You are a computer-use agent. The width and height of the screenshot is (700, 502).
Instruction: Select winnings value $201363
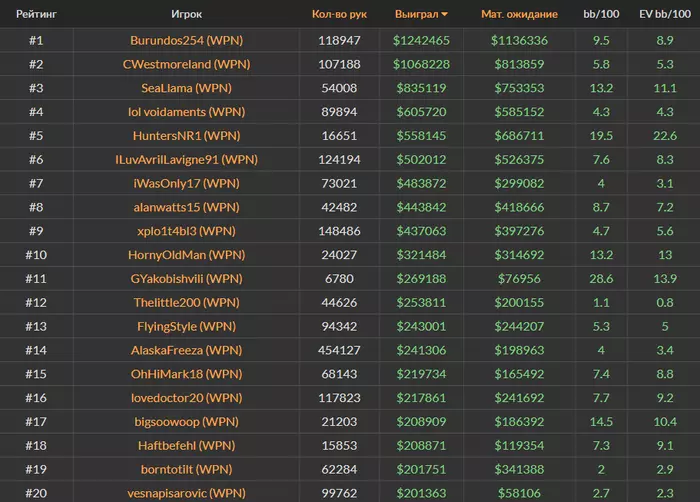point(421,493)
